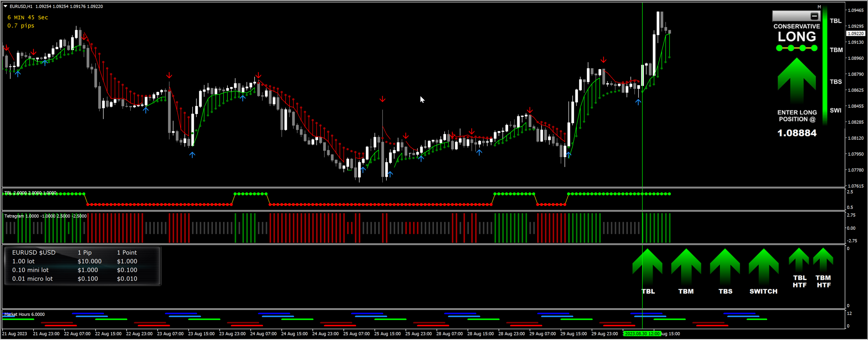Click the green TBL arrow indicator
The image size is (868, 340).
tap(647, 266)
